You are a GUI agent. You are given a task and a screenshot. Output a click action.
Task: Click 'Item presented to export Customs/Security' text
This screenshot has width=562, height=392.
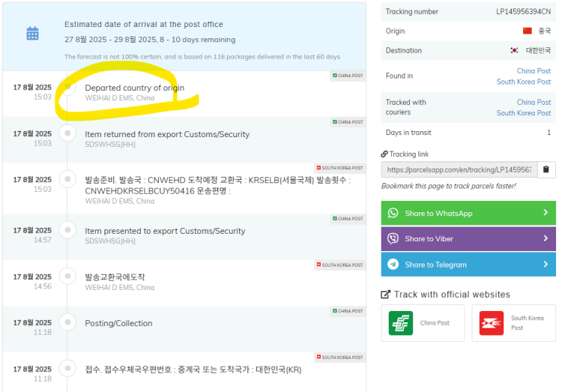tap(165, 231)
